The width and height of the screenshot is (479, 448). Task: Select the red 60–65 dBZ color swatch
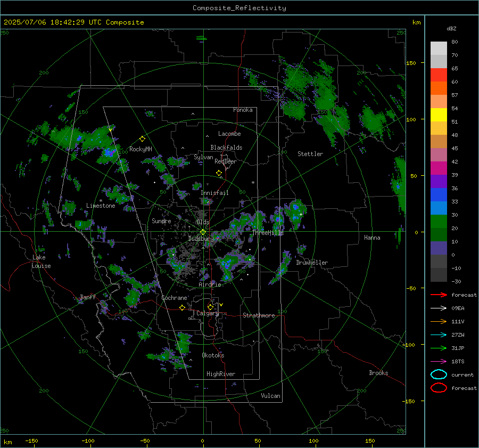[x=439, y=75]
